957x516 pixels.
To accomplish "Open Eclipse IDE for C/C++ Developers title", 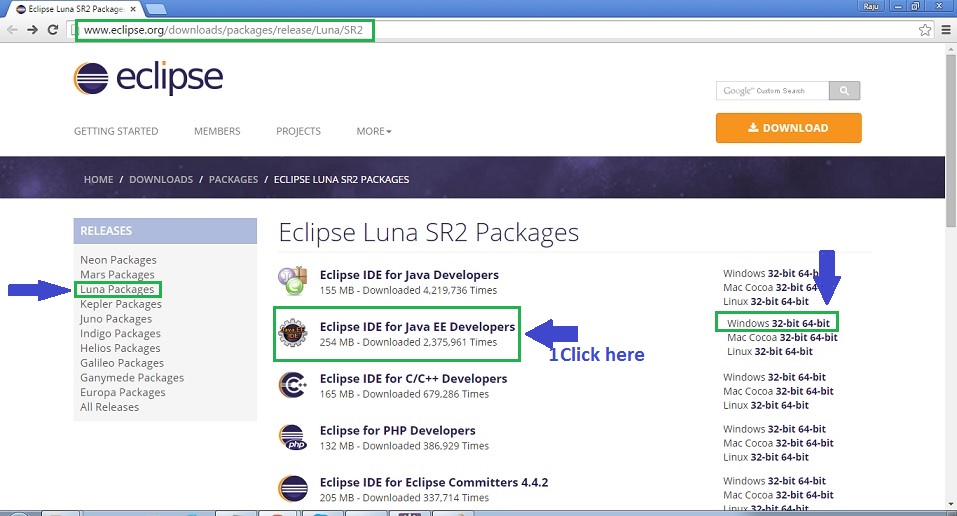I will (x=413, y=379).
